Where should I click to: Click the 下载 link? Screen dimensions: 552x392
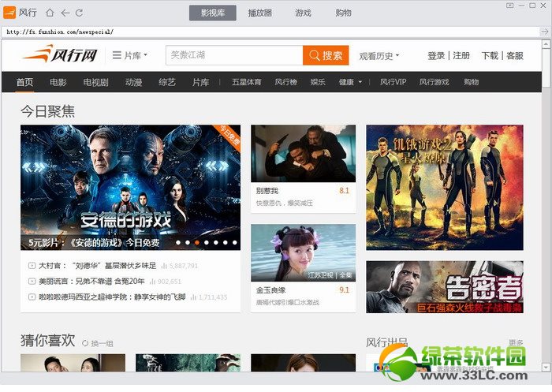pyautogui.click(x=490, y=56)
